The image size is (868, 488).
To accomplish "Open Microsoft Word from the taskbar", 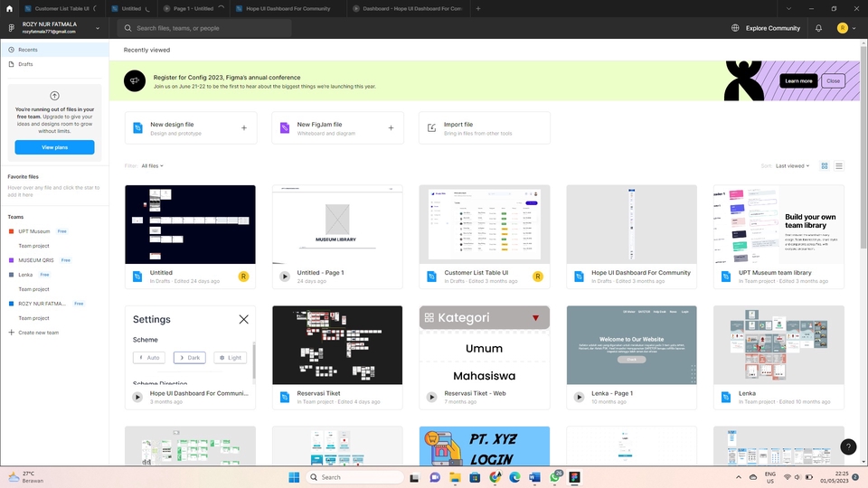I will (x=534, y=477).
